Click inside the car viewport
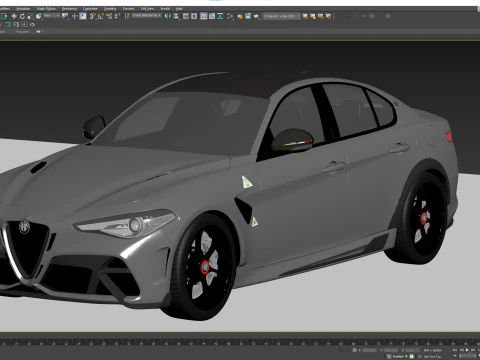Image resolution: width=480 pixels, height=360 pixels. [x=240, y=187]
